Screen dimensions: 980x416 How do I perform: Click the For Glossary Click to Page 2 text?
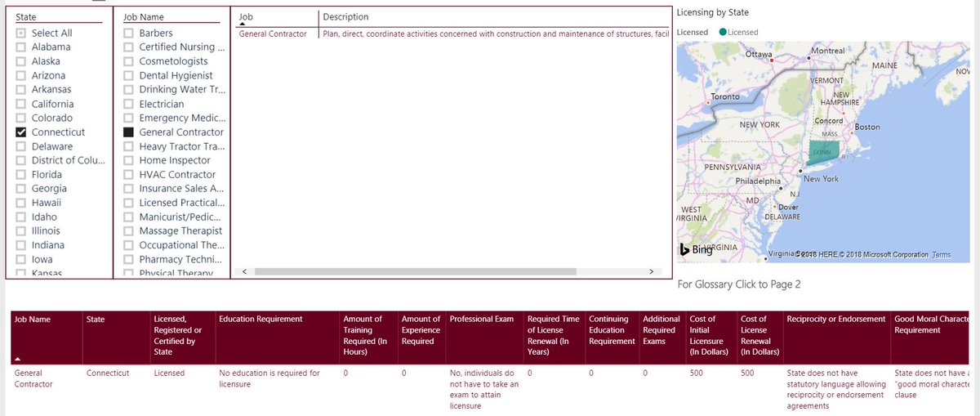[x=739, y=284]
